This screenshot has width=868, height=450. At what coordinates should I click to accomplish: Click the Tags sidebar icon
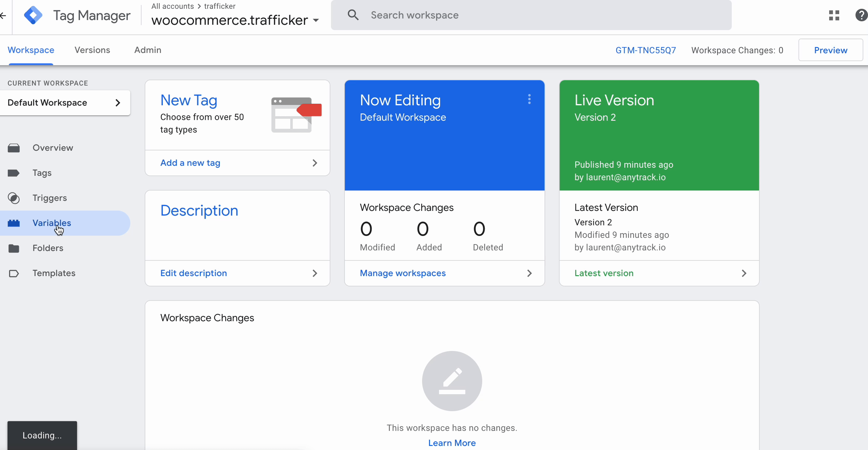14,173
